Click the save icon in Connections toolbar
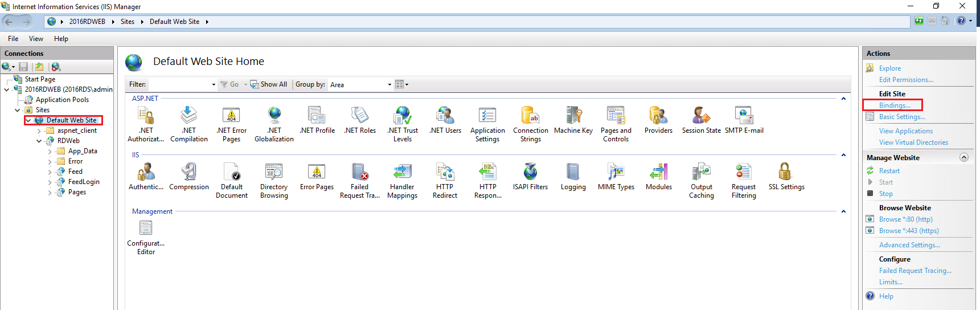This screenshot has height=310, width=980. [x=23, y=67]
